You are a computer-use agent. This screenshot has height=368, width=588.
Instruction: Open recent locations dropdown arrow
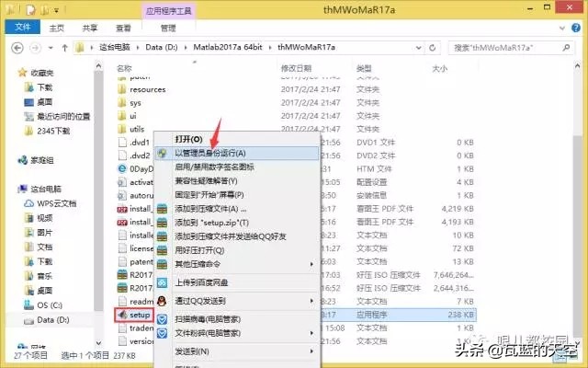pos(51,48)
